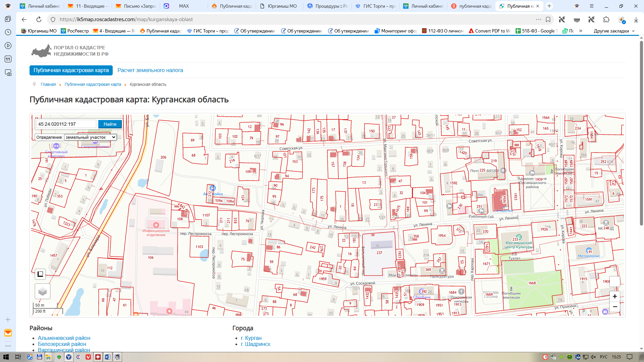This screenshot has width=644, height=362.
Task: Reload the page with refresh icon
Action: [x=39, y=19]
